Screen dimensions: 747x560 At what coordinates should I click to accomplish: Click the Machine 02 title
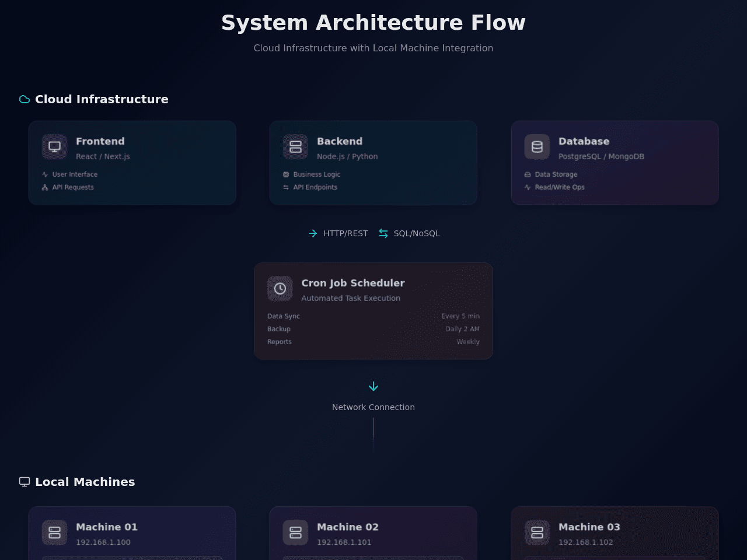[x=348, y=527]
